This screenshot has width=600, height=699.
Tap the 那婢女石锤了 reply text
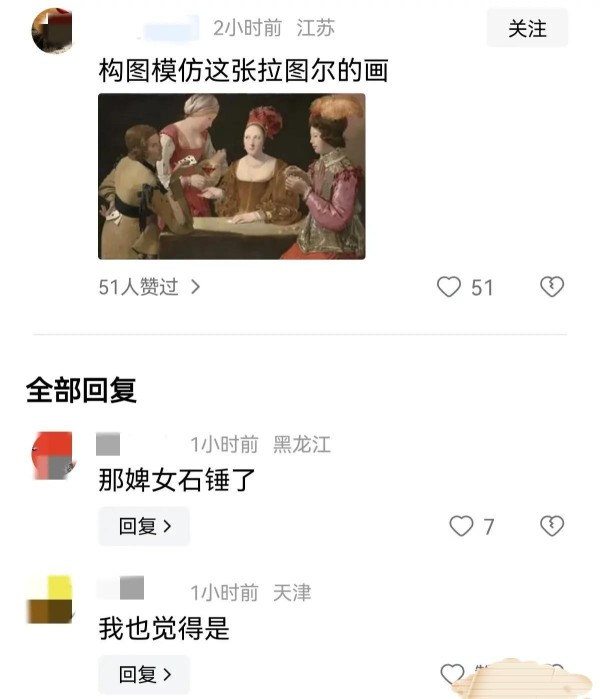click(x=177, y=480)
